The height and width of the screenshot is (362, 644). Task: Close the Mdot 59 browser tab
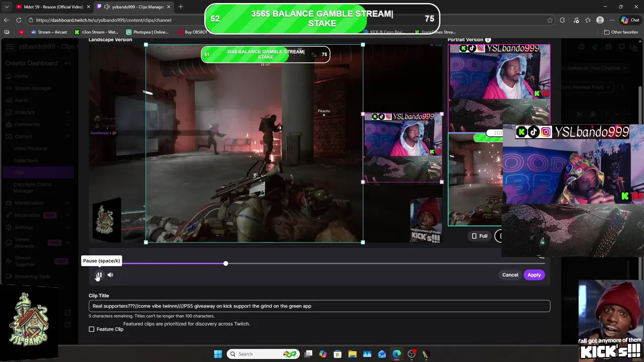coord(89,7)
